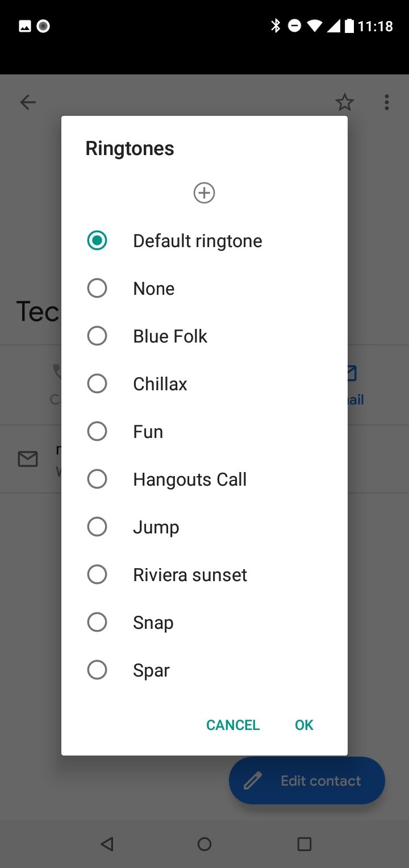
Task: Tap the Android home navigation button
Action: [x=204, y=844]
